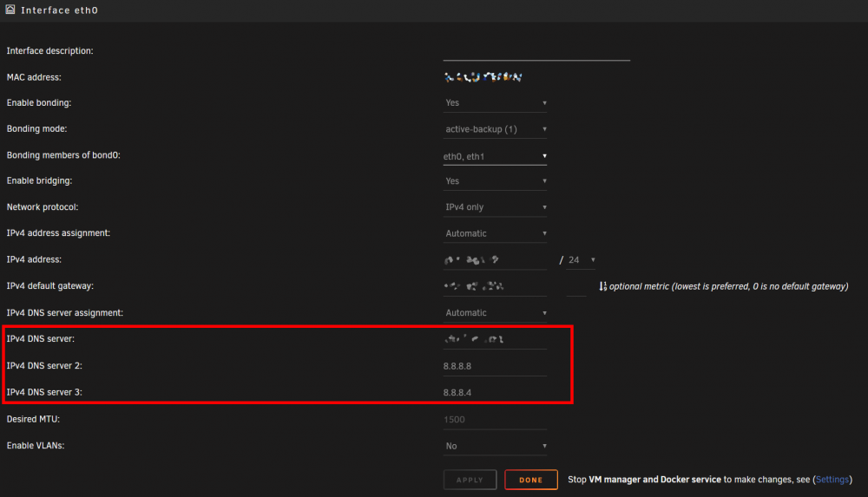This screenshot has height=497, width=868.
Task: Click the 'IPv4 address assignment:' label
Action: pyautogui.click(x=58, y=232)
